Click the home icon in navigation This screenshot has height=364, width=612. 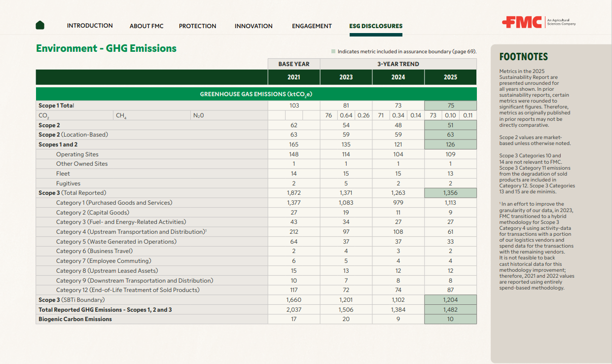(x=40, y=25)
